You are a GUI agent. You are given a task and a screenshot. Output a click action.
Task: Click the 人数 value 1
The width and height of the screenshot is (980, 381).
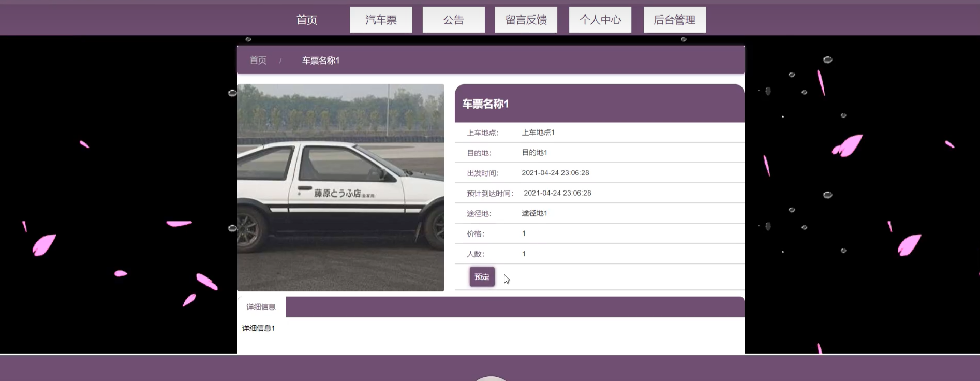pyautogui.click(x=524, y=254)
